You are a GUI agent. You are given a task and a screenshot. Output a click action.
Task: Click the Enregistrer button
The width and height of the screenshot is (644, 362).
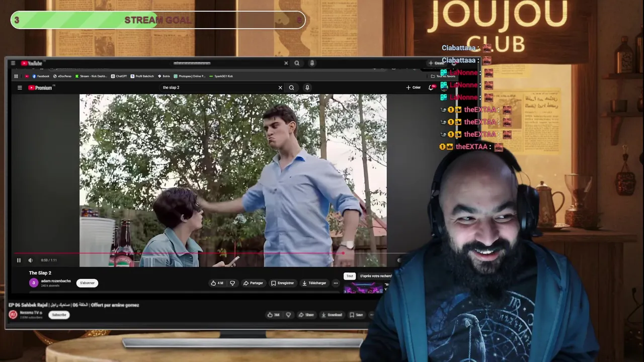[282, 283]
